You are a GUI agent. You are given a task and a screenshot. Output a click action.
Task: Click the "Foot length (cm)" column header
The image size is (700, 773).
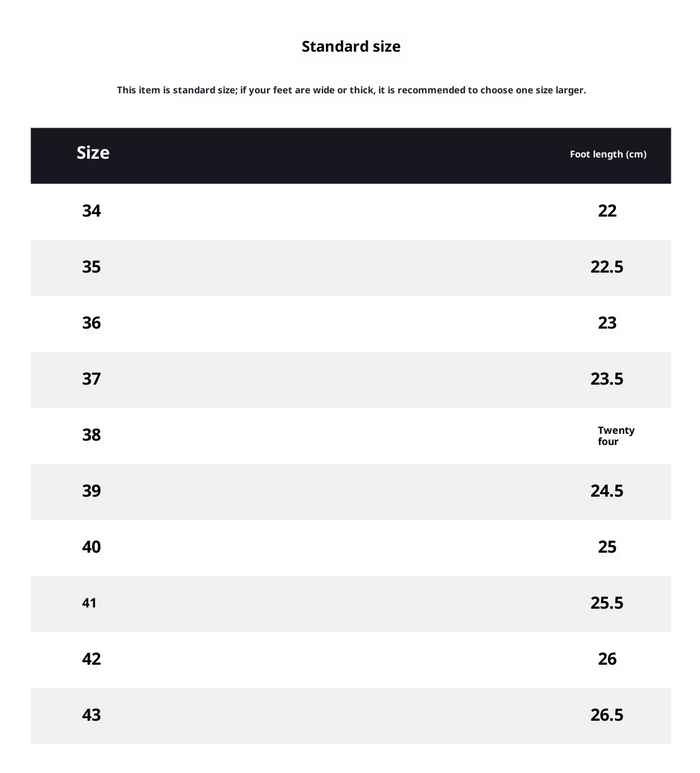[608, 154]
